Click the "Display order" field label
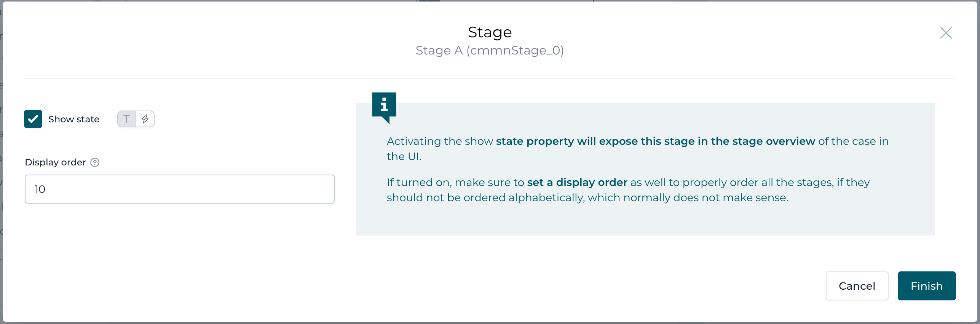980x324 pixels. point(55,162)
